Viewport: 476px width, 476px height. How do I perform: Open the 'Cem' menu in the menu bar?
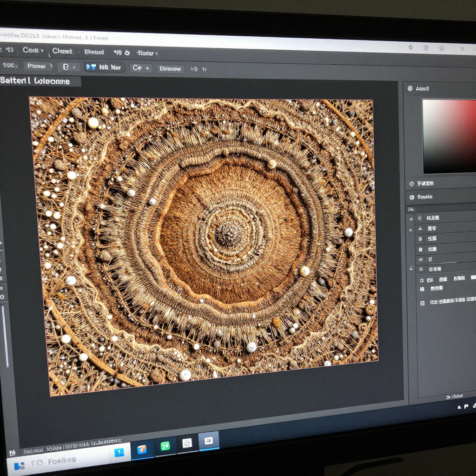coord(30,50)
